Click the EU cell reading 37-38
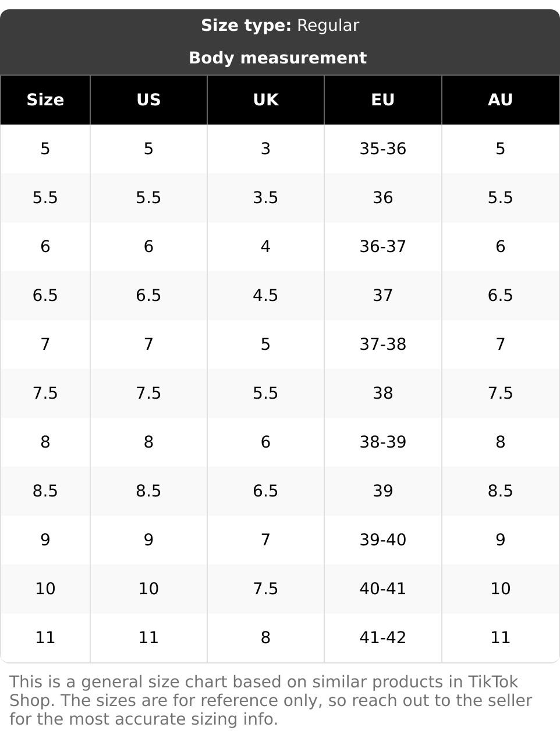 (x=382, y=345)
